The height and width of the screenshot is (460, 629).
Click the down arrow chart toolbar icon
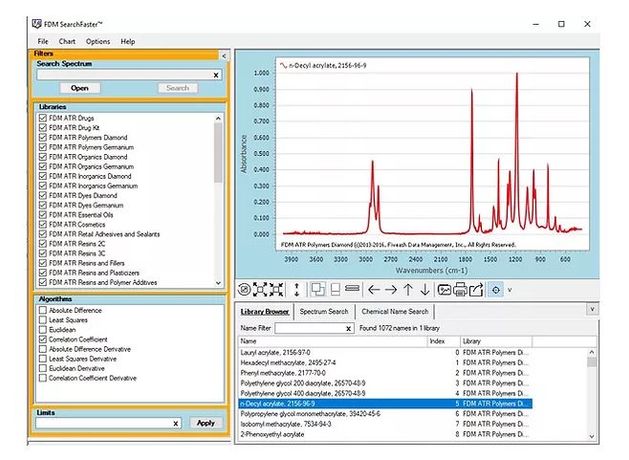click(425, 290)
